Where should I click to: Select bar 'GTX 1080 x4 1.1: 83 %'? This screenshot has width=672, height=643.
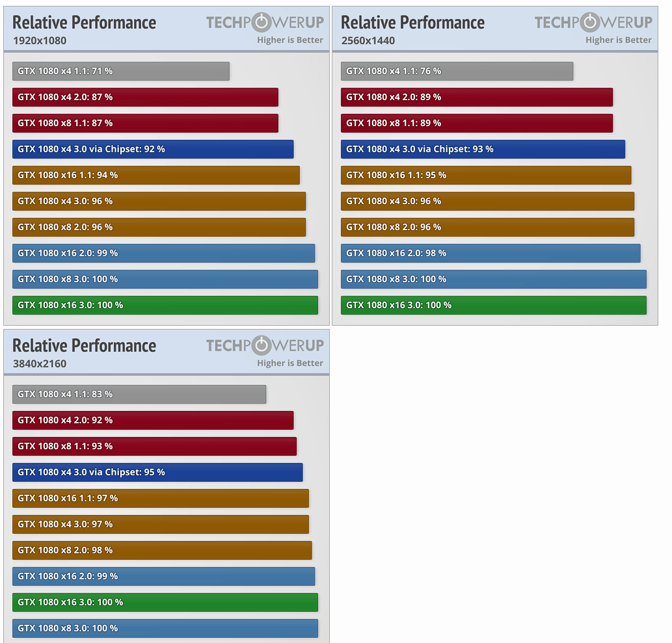[x=139, y=394]
